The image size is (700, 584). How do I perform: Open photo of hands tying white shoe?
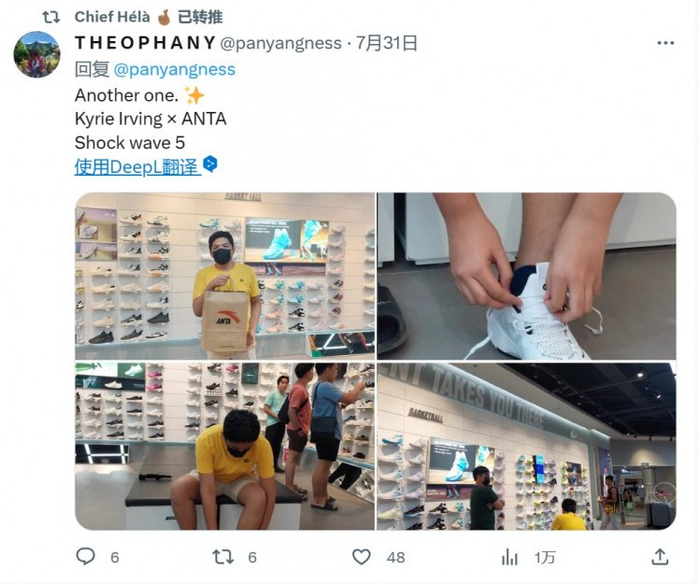[x=526, y=276]
